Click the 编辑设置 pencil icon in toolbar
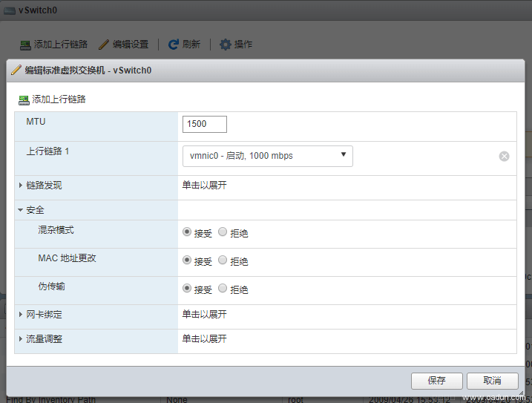This screenshot has height=403, width=532. coord(104,45)
